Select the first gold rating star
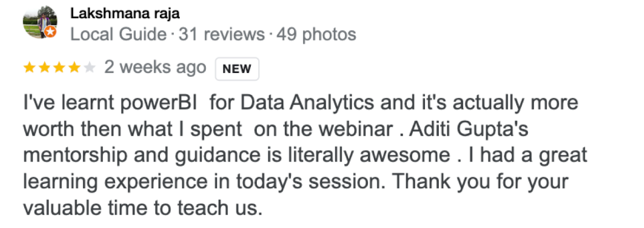Screen dimensions: 644x228 coord(29,68)
